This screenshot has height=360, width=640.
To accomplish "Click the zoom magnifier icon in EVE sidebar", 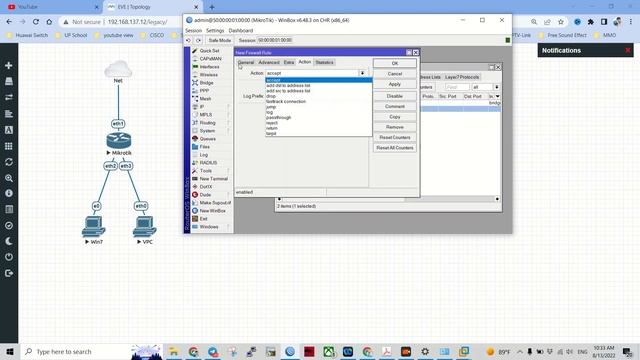I will coord(9,178).
